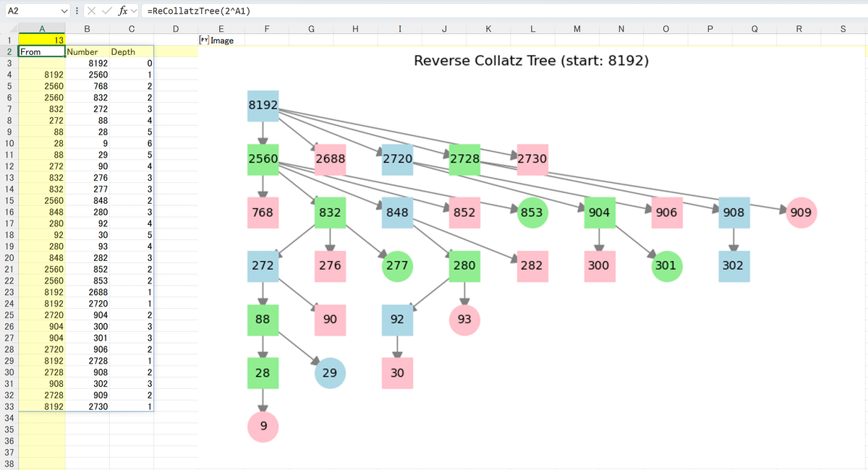Select the Depth header cell
The width and height of the screenshot is (868, 470).
click(131, 51)
